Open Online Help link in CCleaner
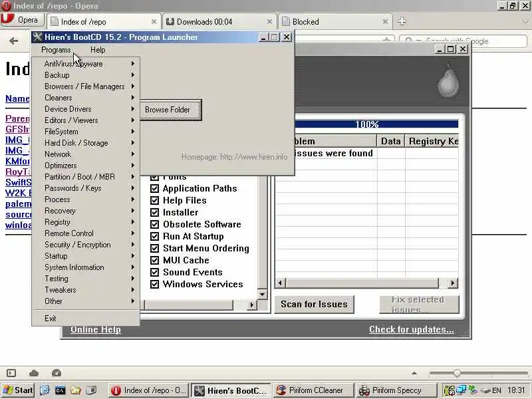This screenshot has height=399, width=532. pyautogui.click(x=96, y=329)
